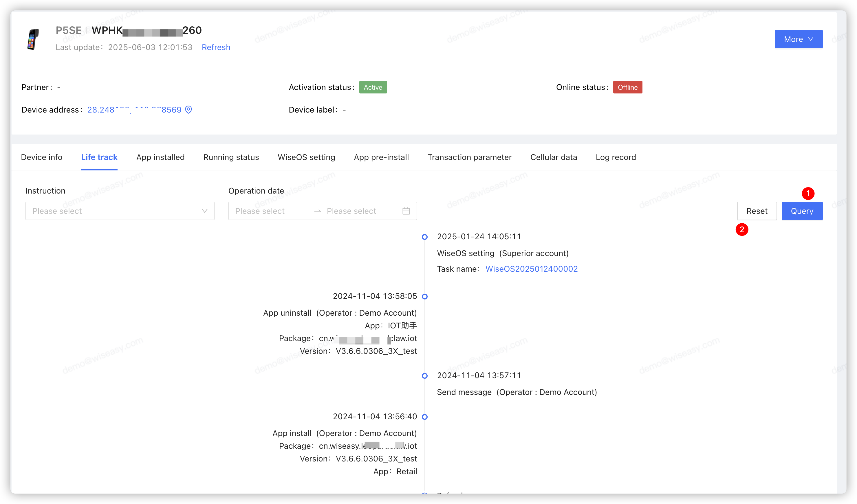Click the P5SE device thumbnail image

click(x=33, y=39)
